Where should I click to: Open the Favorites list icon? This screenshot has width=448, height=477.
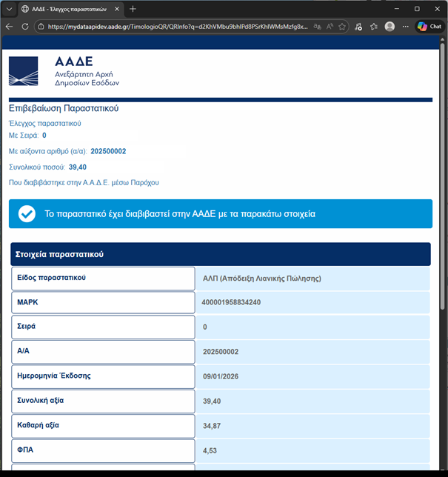374,27
